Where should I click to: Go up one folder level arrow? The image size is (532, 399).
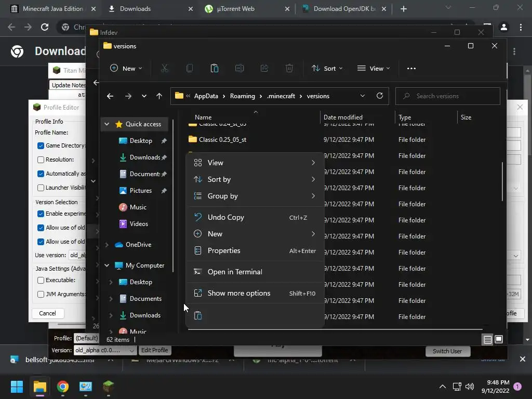[159, 96]
